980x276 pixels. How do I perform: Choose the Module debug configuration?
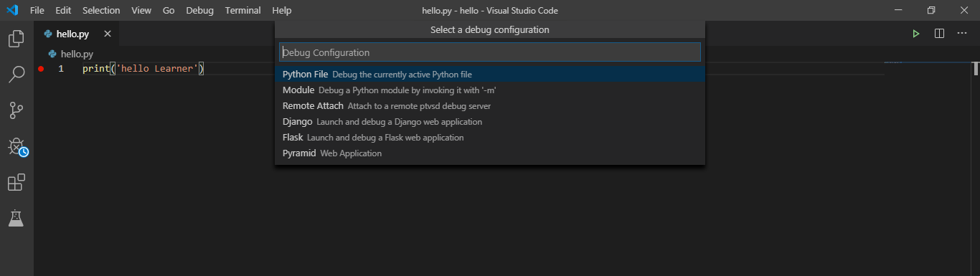490,90
